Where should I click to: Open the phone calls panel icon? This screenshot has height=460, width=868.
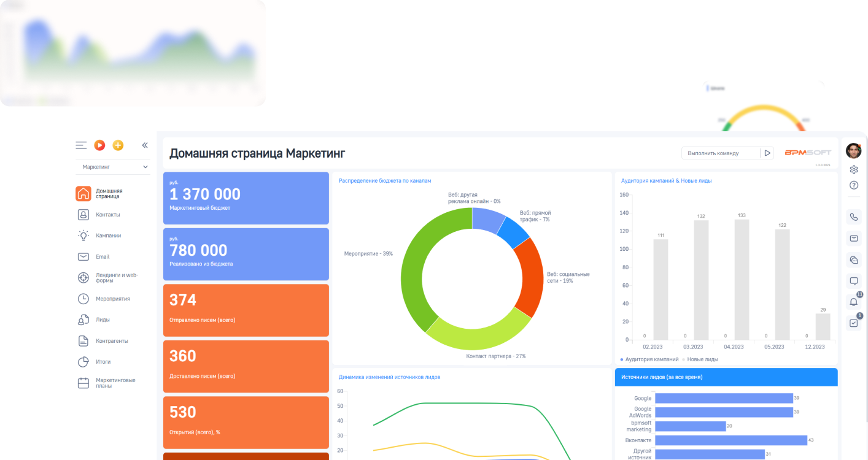pos(853,217)
